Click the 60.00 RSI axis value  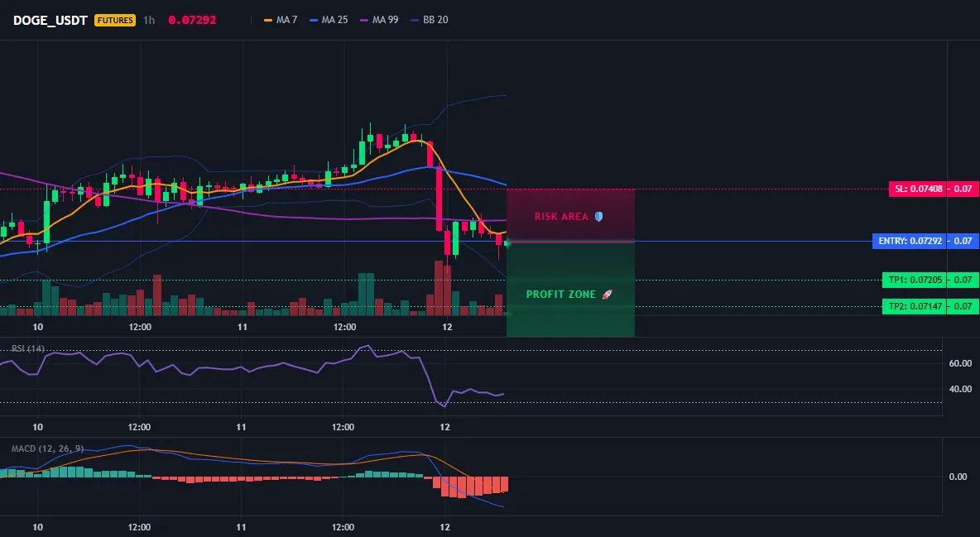coord(961,363)
